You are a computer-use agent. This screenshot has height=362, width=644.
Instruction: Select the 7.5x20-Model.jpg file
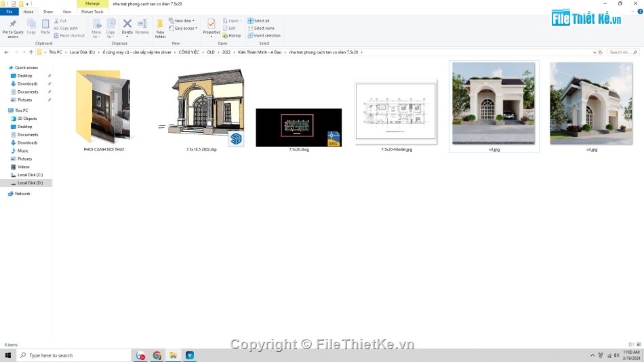397,115
